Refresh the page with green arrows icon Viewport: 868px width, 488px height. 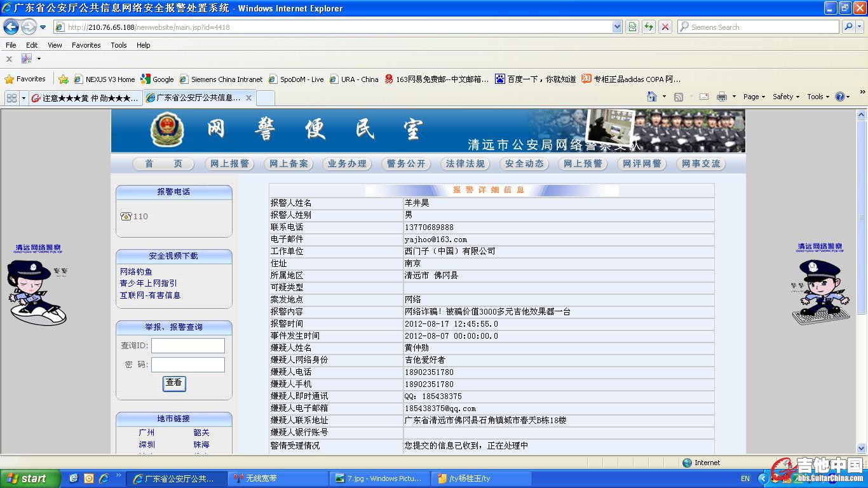(649, 27)
